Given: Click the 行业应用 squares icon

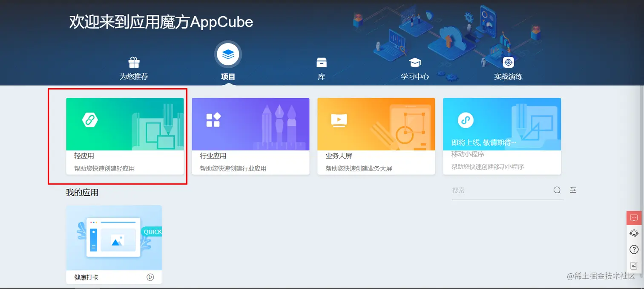Looking at the screenshot, I should pyautogui.click(x=213, y=120).
